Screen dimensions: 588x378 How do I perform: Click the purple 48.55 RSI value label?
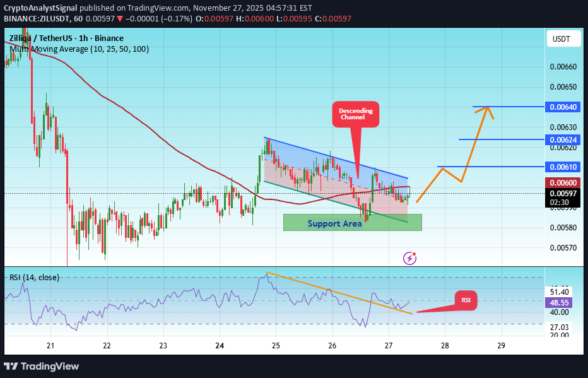559,303
